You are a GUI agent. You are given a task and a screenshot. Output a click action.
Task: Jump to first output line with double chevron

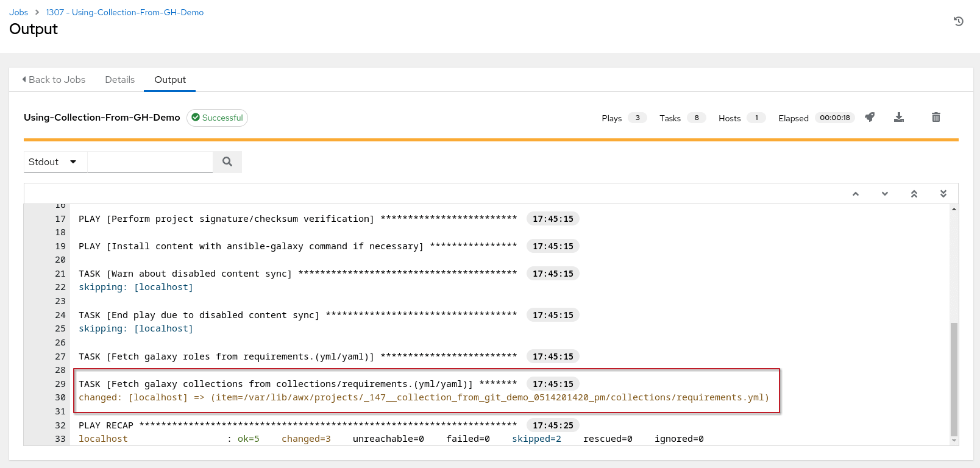914,194
